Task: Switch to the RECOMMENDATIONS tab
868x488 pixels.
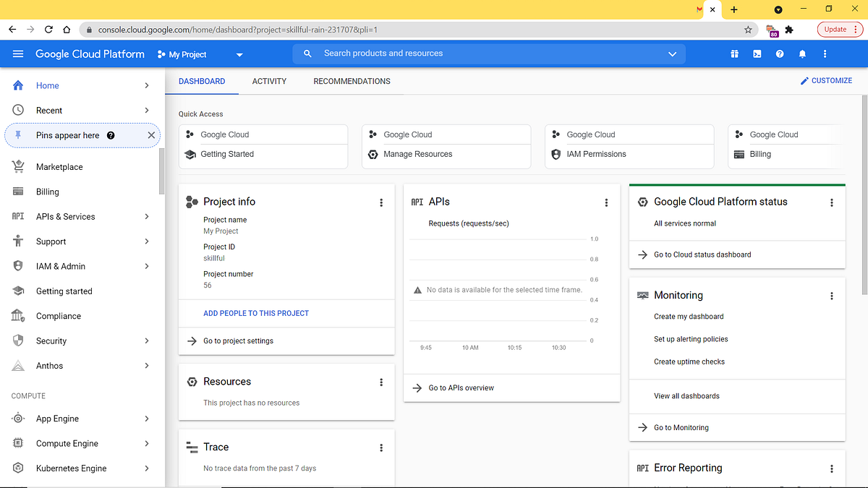Action: (x=352, y=81)
